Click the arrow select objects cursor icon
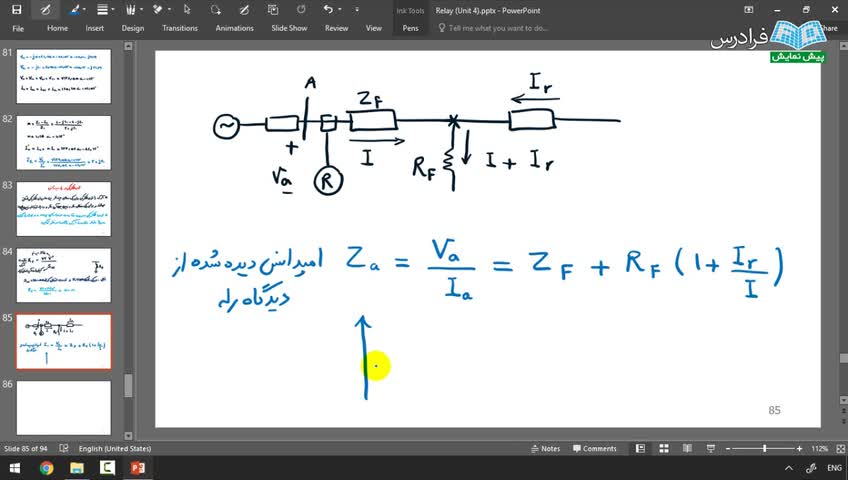Viewport: 848px width, 480px height. (x=187, y=10)
